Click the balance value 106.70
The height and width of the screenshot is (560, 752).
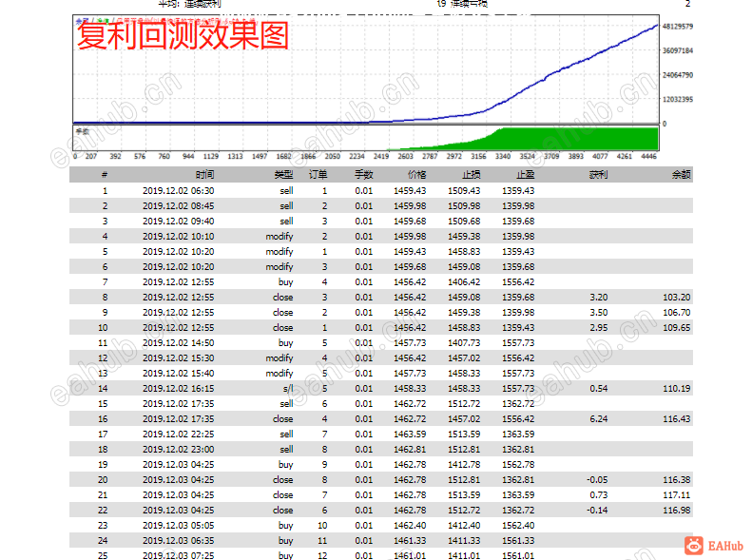tap(677, 313)
